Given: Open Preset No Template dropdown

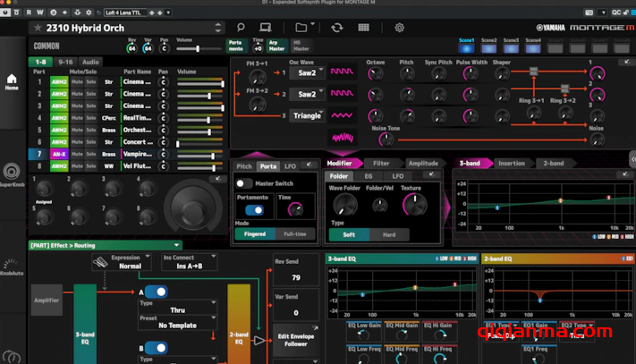Looking at the screenshot, I should (x=178, y=322).
